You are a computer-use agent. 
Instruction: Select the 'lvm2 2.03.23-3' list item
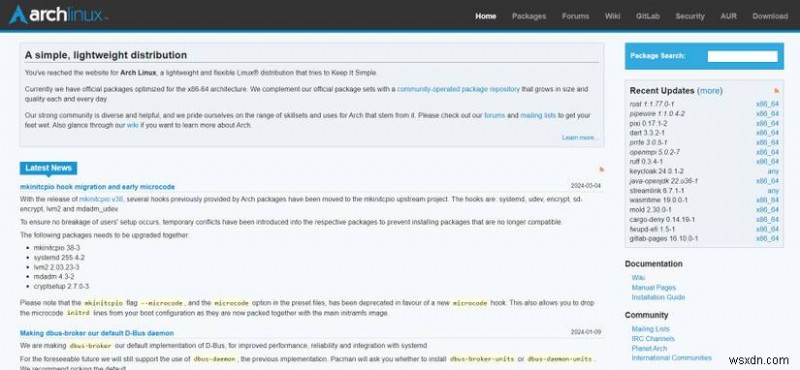56,267
